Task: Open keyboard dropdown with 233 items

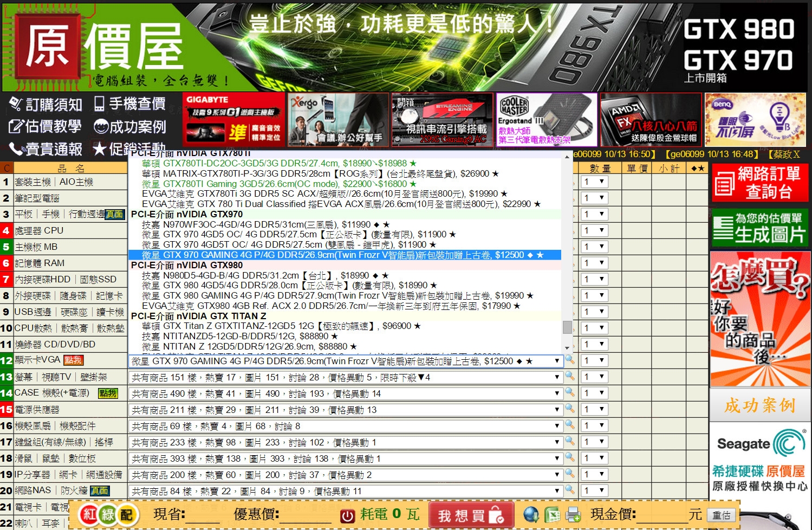Action: [x=346, y=442]
